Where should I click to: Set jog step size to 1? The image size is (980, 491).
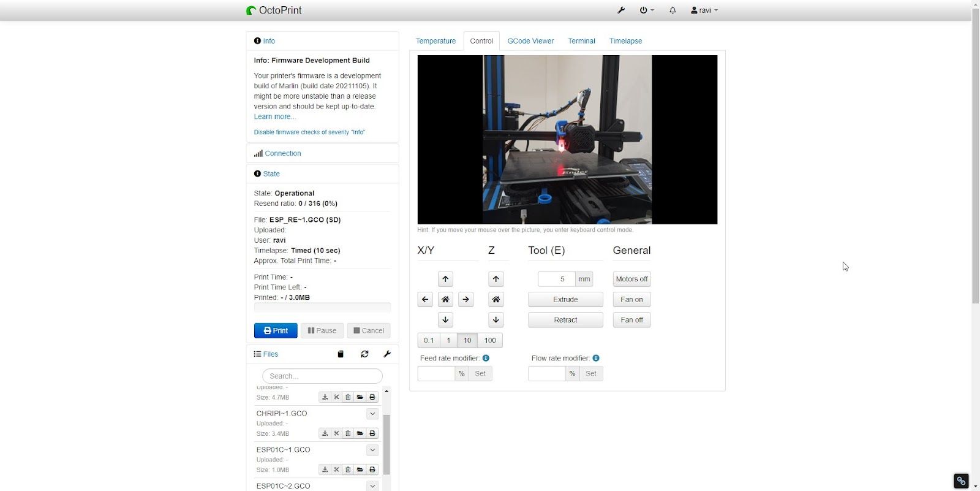(448, 340)
